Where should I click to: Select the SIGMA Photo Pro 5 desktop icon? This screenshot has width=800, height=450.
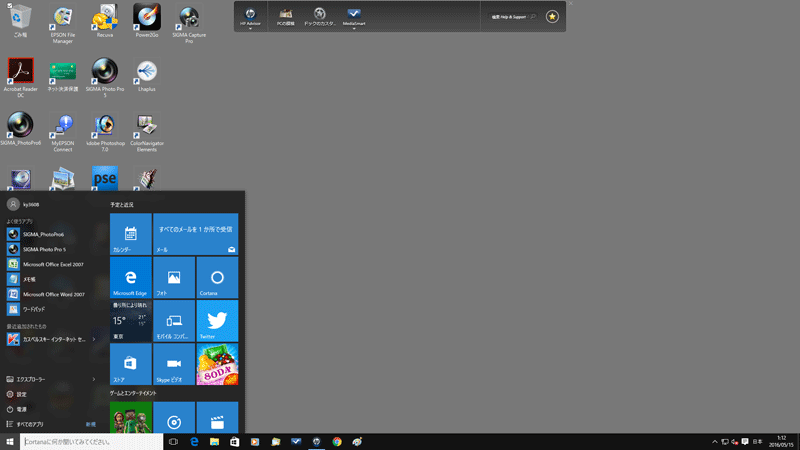coord(105,78)
